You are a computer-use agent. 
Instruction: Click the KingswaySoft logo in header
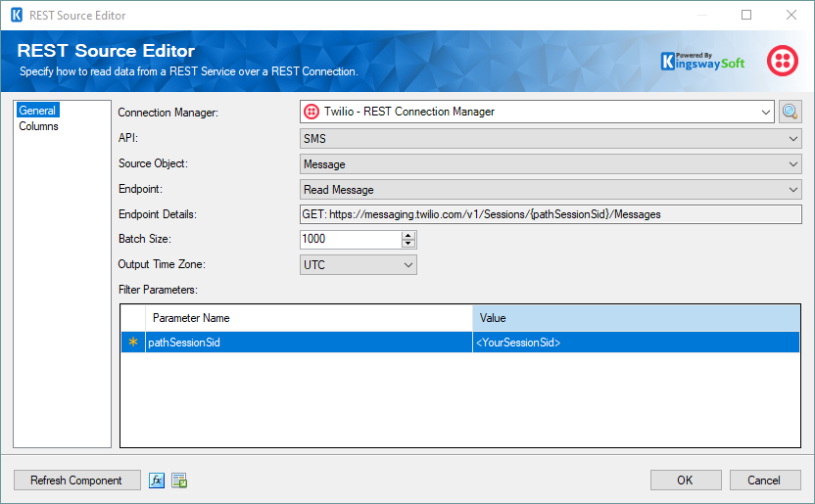tap(702, 62)
